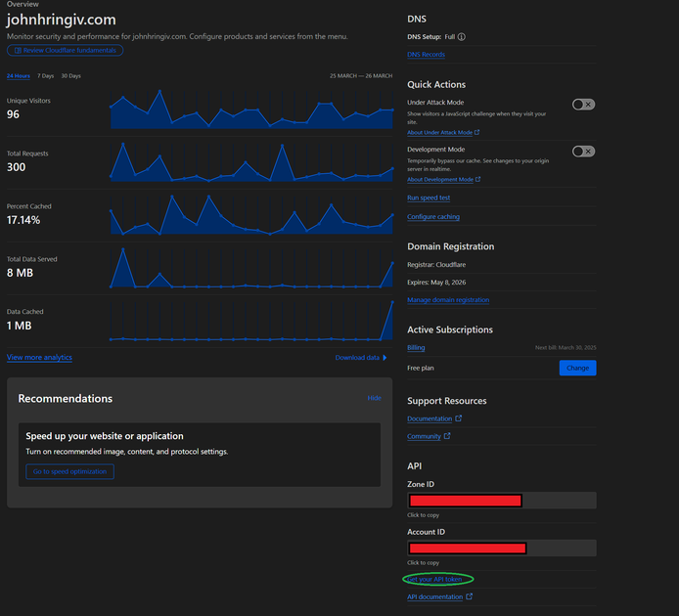
Task: Click external link icon beside Community
Action: pyautogui.click(x=448, y=436)
